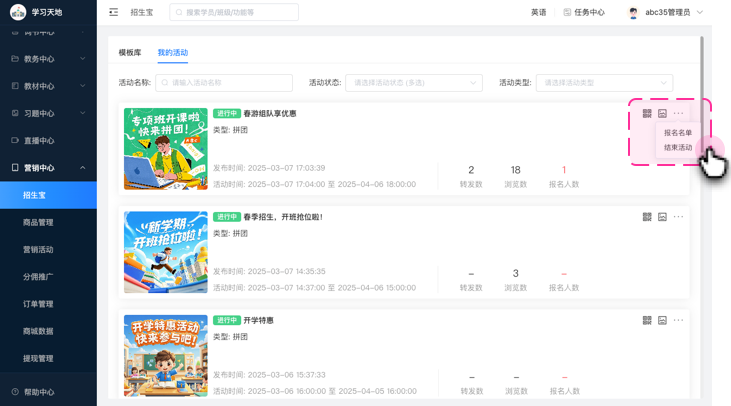Open more options dots for 开学特惠
731x406 pixels.
click(x=678, y=320)
